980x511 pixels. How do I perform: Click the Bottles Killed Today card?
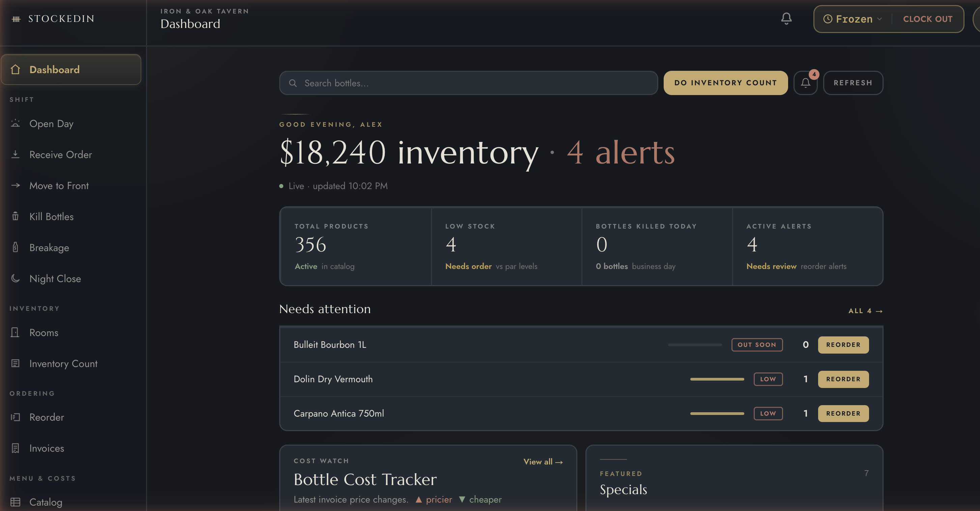point(657,246)
